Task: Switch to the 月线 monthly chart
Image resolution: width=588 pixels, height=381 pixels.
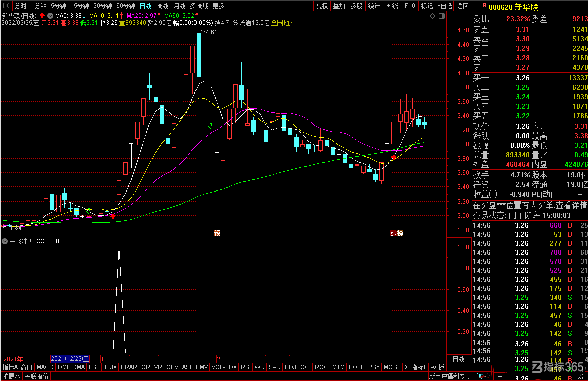Action: 180,6
